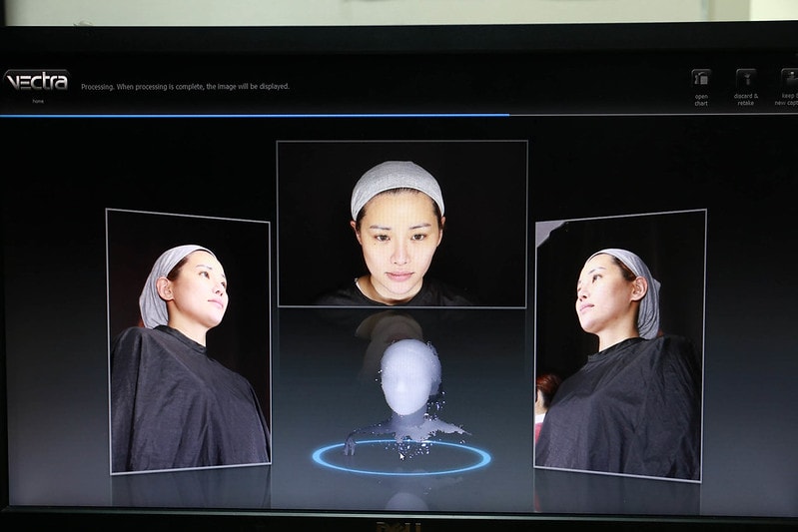The height and width of the screenshot is (532, 798).
Task: Click the blue filled part of progress bar
Action: pos(250,115)
